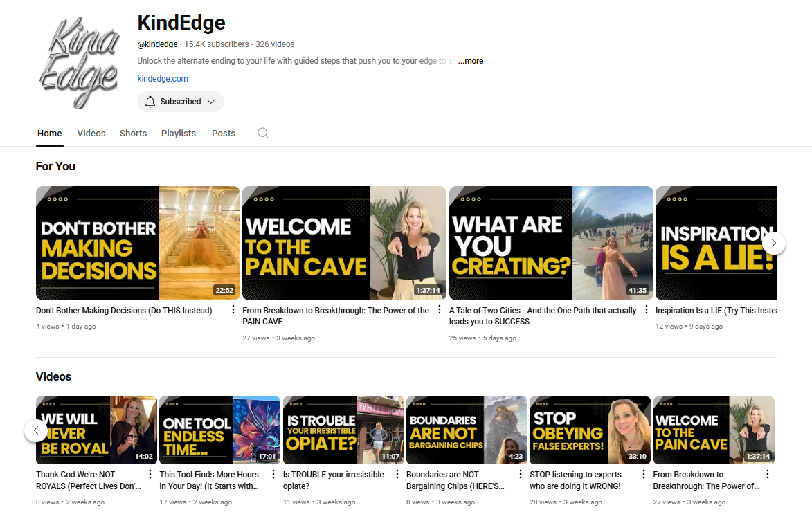
Task: Click the KindEdge channel name heading
Action: (x=181, y=23)
